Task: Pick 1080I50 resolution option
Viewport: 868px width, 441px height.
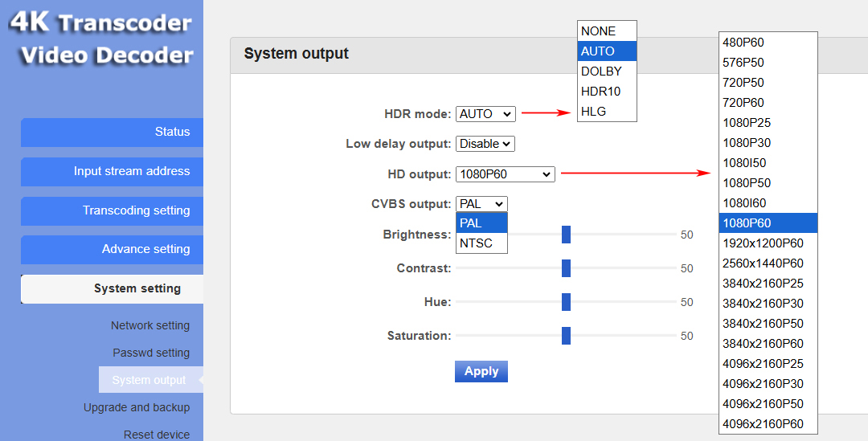Action: click(x=768, y=163)
